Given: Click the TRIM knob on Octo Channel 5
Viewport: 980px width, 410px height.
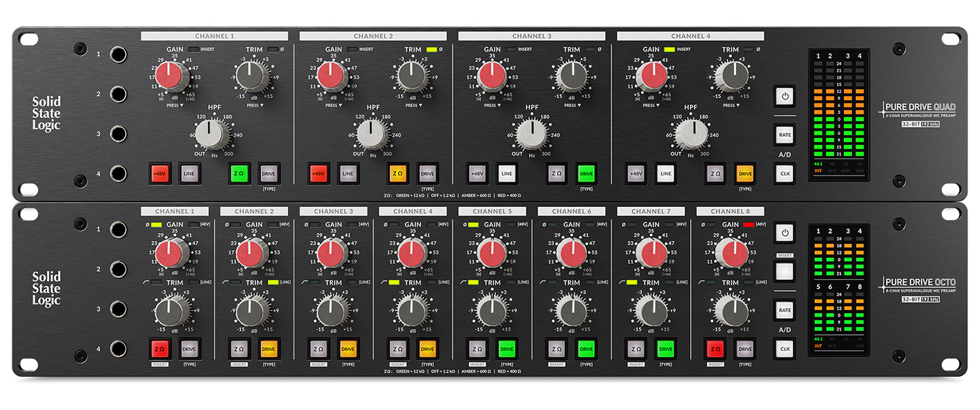Looking at the screenshot, I should tap(491, 311).
